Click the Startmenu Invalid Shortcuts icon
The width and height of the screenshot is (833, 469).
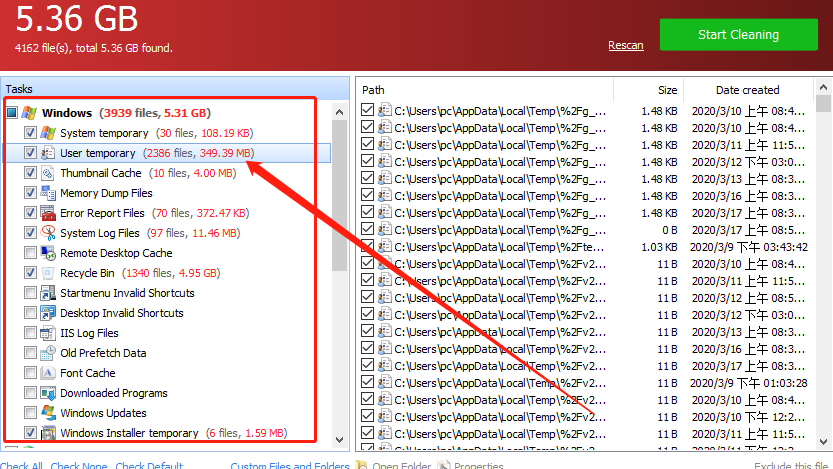[x=48, y=293]
